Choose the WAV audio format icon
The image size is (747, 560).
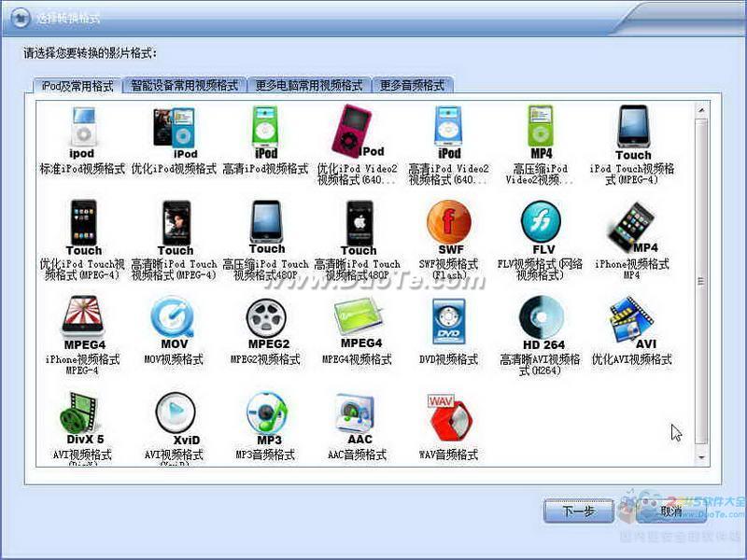coord(449,417)
